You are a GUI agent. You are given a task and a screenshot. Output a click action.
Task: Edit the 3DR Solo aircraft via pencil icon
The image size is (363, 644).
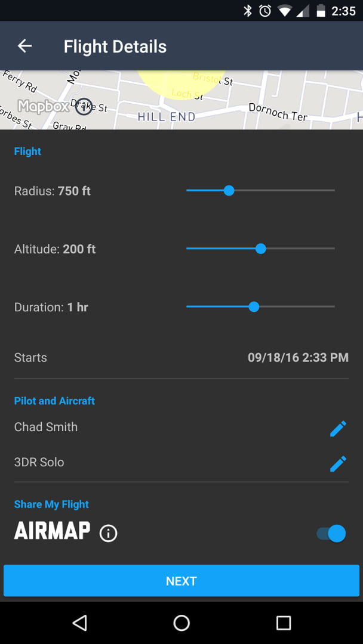click(339, 463)
